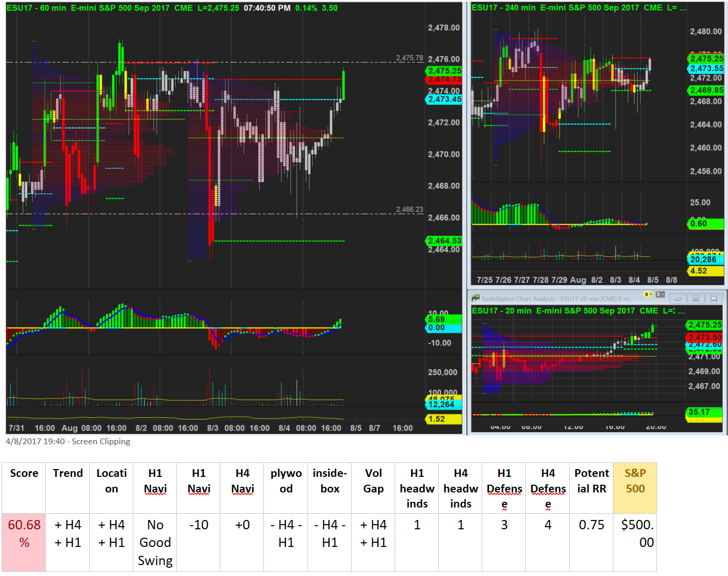Open the yellow S symbol-link dropdown

point(648,295)
